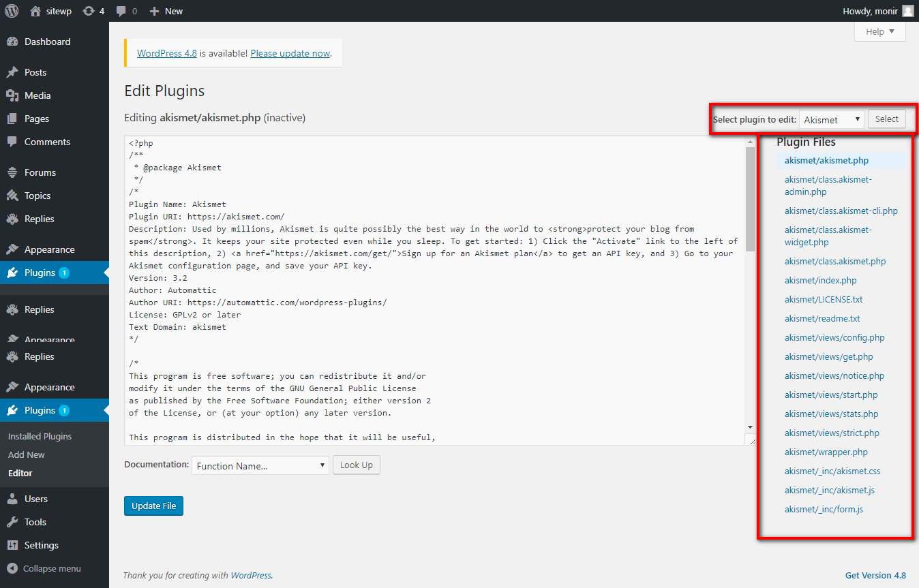Open the Comments sidebar menu

[x=55, y=142]
